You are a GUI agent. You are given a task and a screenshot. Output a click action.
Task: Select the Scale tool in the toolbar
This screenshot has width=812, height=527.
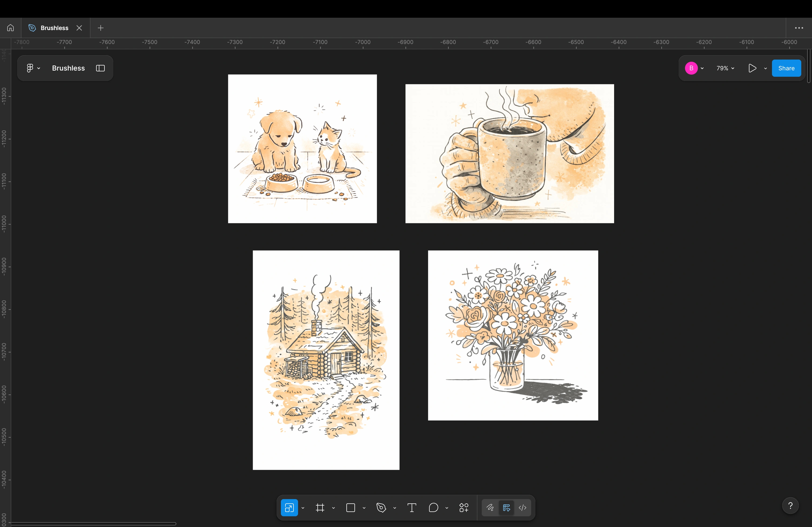(x=289, y=508)
